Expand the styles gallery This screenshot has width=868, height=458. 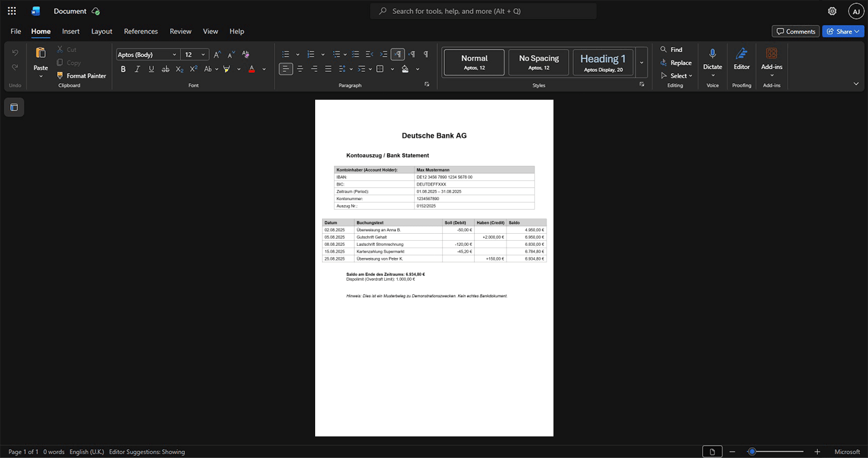(x=642, y=62)
